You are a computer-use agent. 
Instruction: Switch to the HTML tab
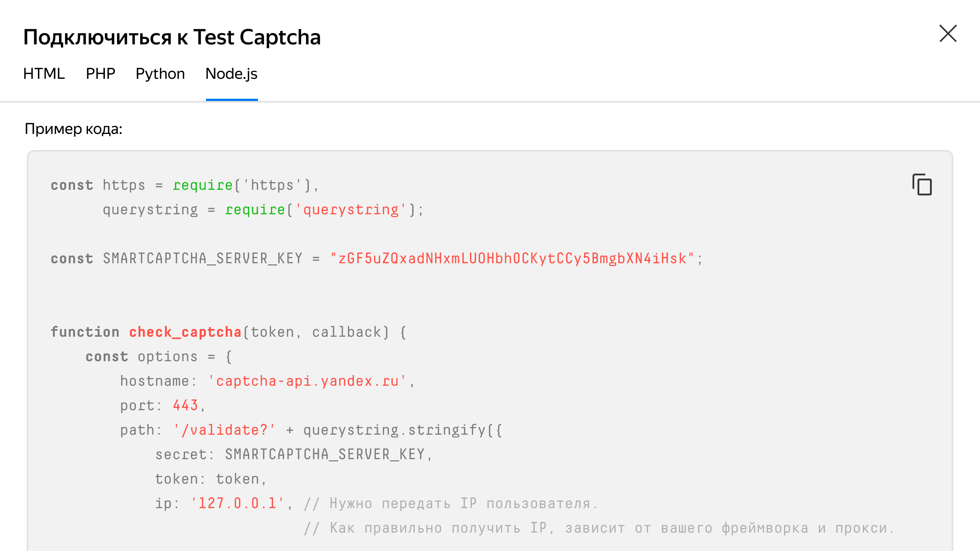(x=44, y=73)
